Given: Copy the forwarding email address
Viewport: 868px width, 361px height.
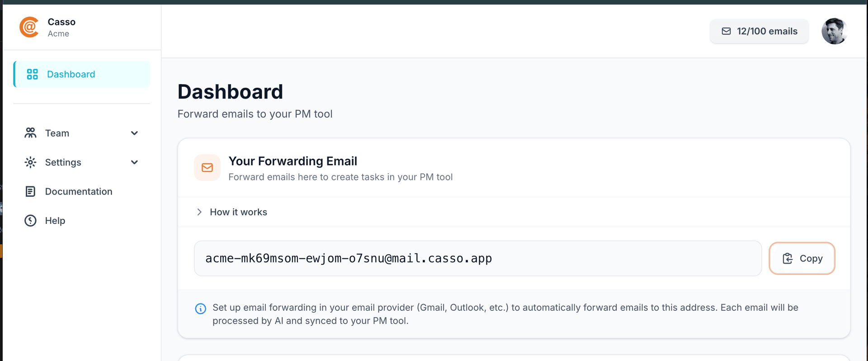Looking at the screenshot, I should (x=802, y=258).
